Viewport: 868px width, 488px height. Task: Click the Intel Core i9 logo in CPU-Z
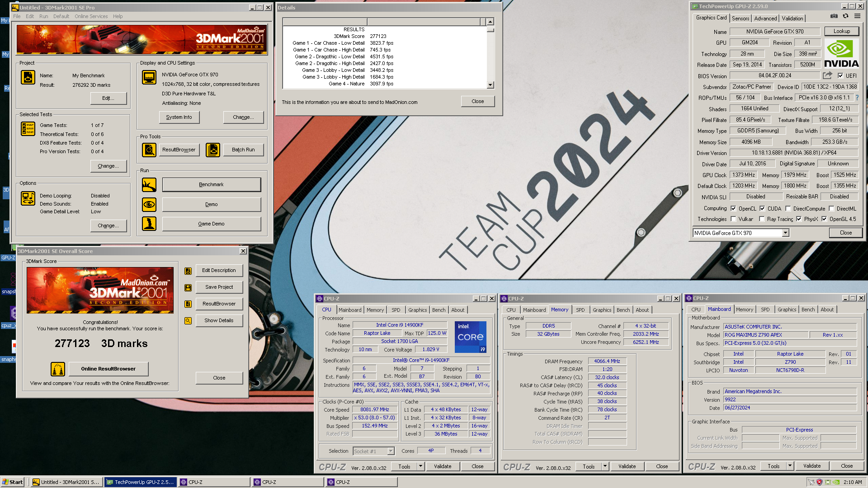coord(470,337)
